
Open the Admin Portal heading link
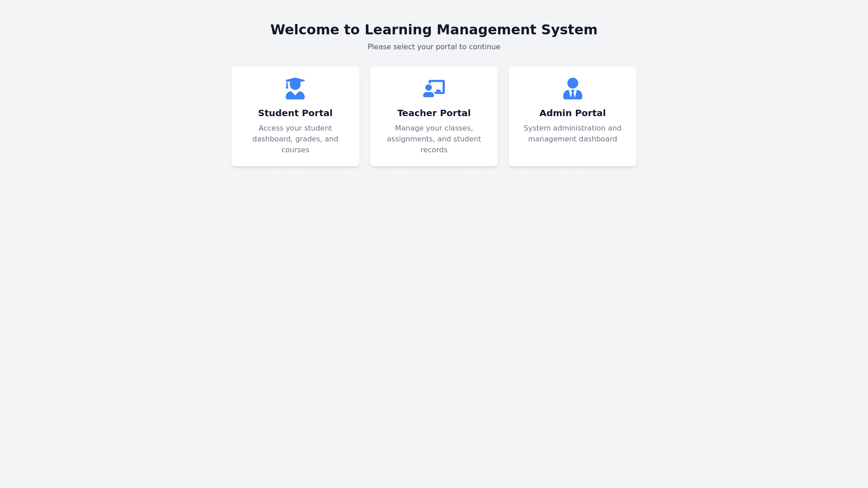(x=572, y=113)
